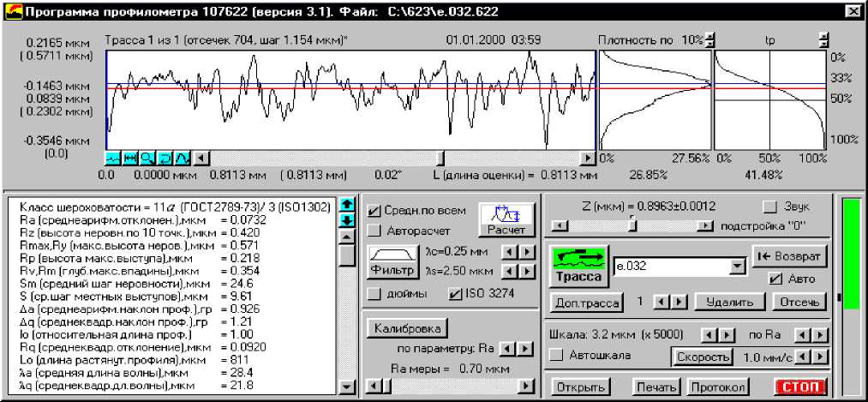
Task: Step calibration parameter Ra to next
Action: pos(525,350)
